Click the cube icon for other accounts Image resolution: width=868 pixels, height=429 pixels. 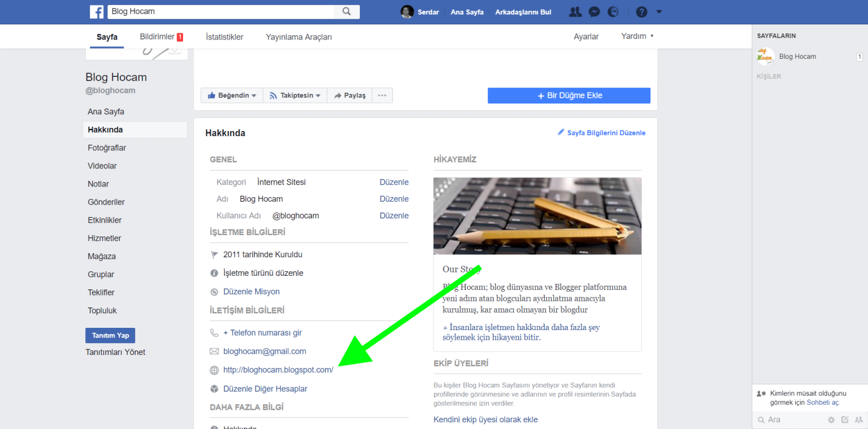pyautogui.click(x=214, y=389)
